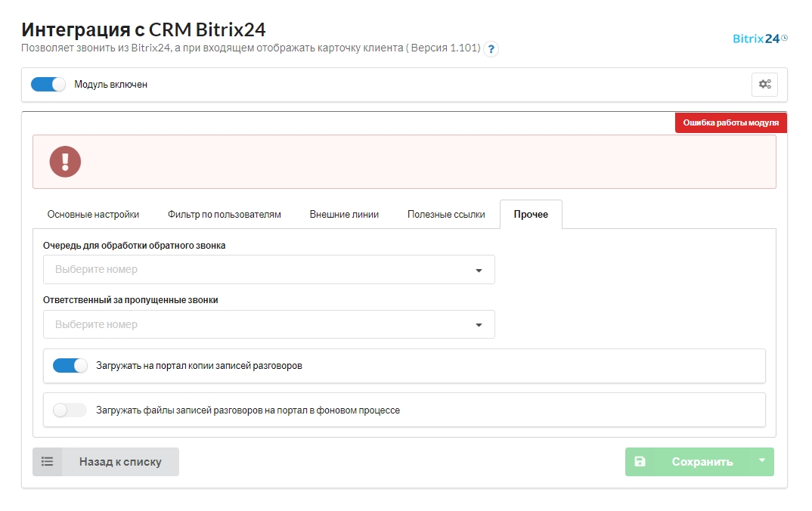Open module settings gears icon
This screenshot has width=812, height=511.
(x=764, y=85)
